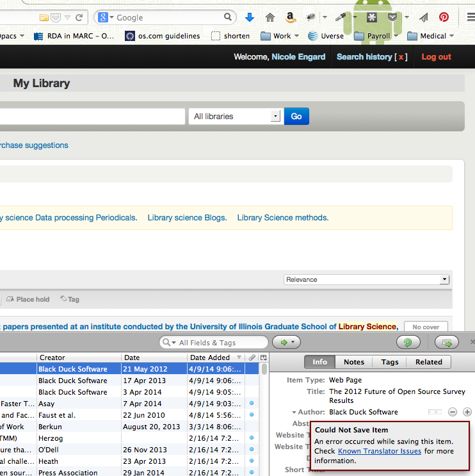Viewport: 475px width, 476px height.
Task: Click the Pinterest toolbar button
Action: click(443, 17)
